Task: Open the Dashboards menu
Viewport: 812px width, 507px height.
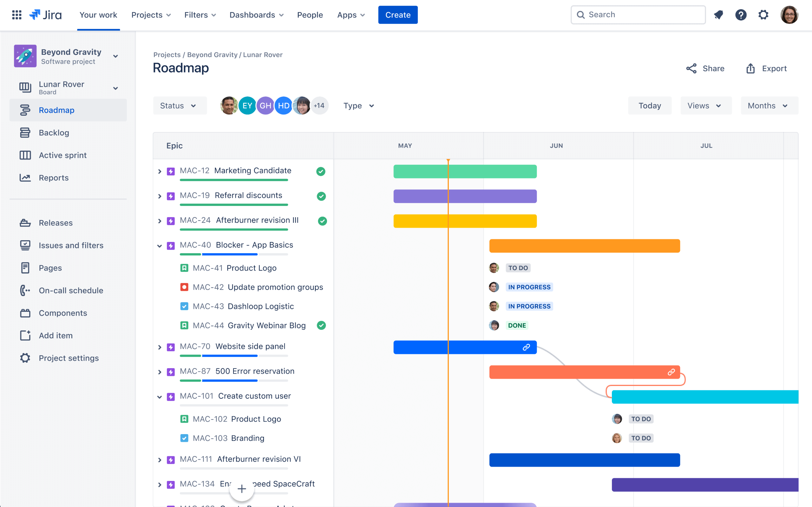Action: pos(256,15)
